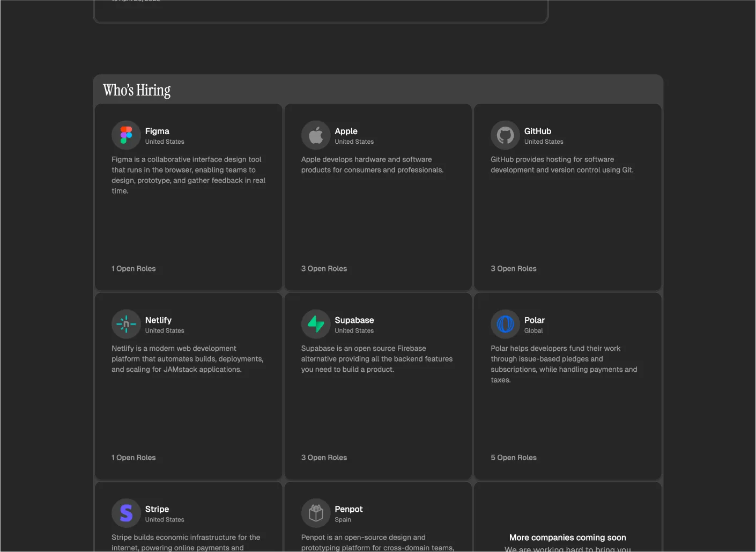
Task: Click Supabase's 3 Open Roles link
Action: pyautogui.click(x=324, y=458)
